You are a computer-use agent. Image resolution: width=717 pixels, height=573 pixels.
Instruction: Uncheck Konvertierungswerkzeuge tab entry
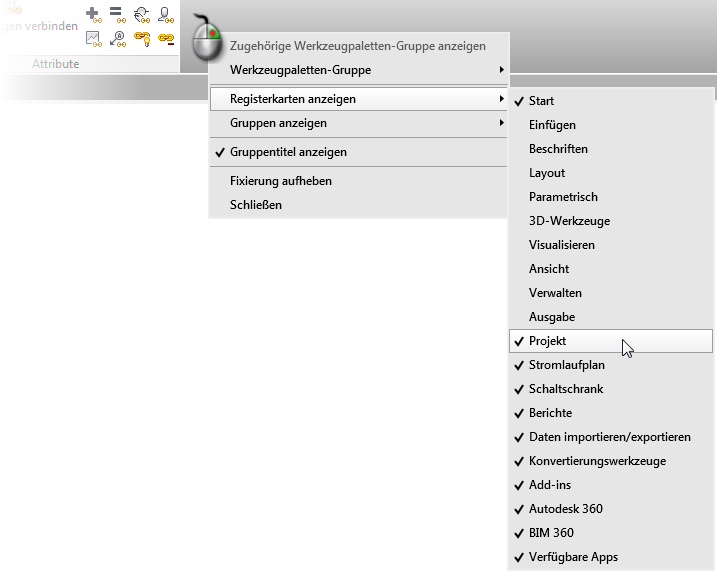point(611,461)
